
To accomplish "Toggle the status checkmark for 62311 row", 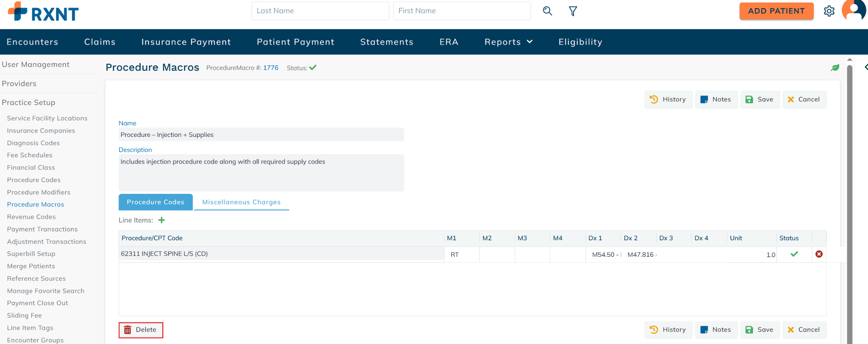I will 794,254.
